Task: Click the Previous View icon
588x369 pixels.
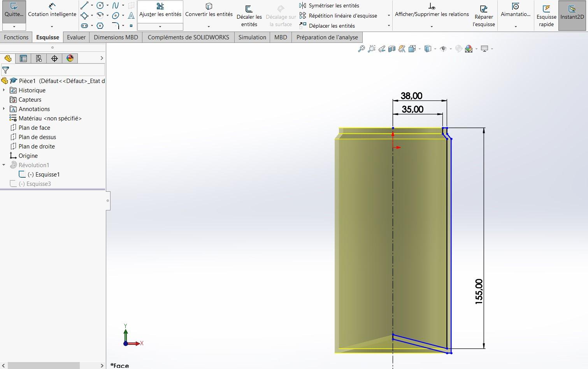Action: [382, 49]
